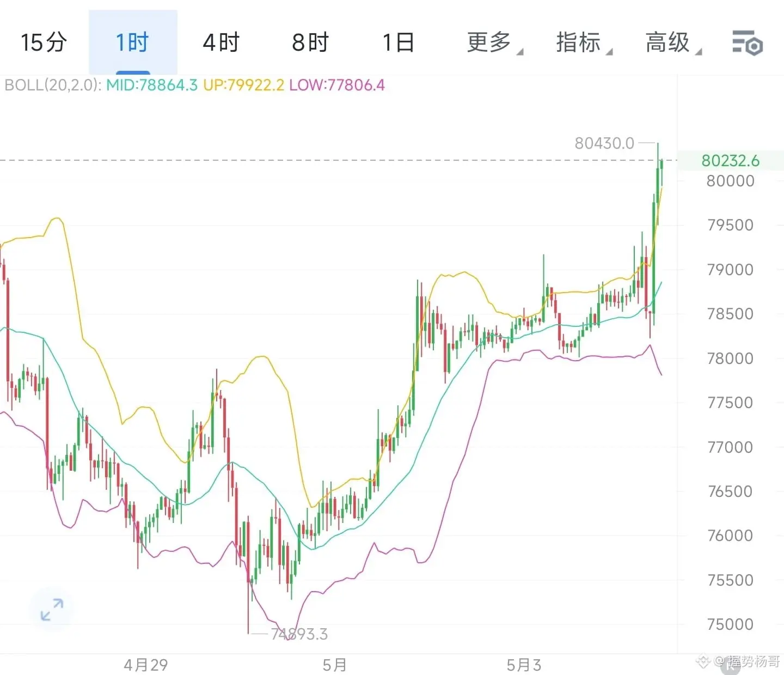Click the 78500 price axis label

coord(730,314)
